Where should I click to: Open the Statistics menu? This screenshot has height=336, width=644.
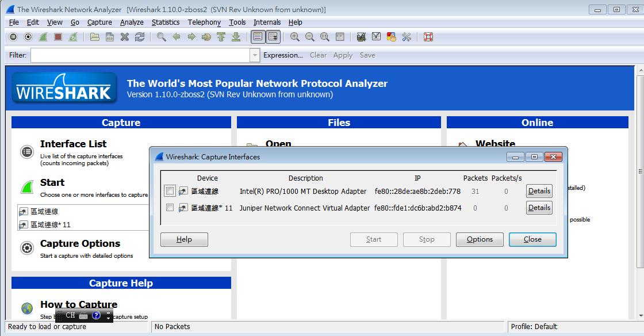tap(166, 22)
